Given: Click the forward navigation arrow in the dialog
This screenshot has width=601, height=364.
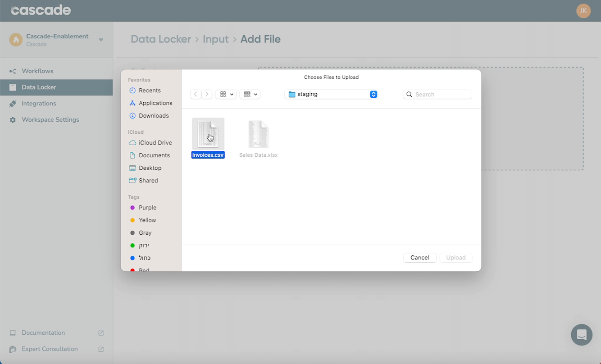Looking at the screenshot, I should click(207, 94).
